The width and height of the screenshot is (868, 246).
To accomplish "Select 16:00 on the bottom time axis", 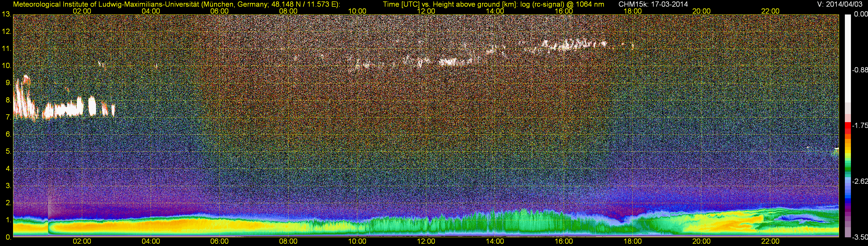I will click(564, 241).
